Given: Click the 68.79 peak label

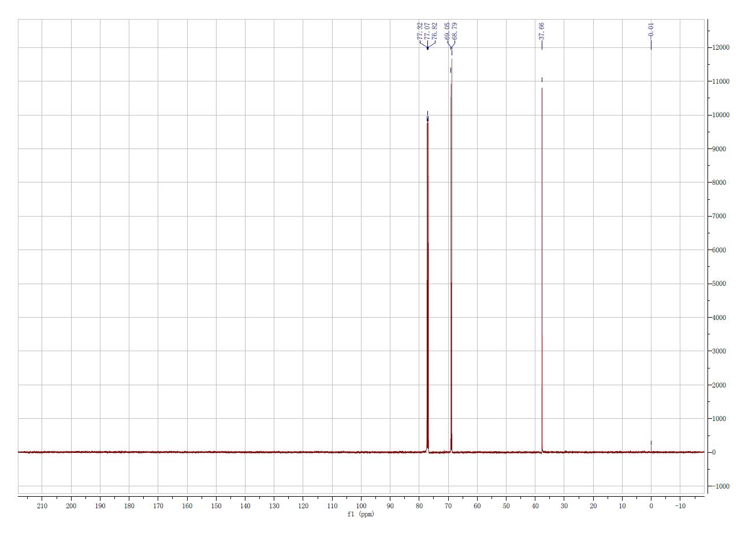Looking at the screenshot, I should [x=455, y=31].
